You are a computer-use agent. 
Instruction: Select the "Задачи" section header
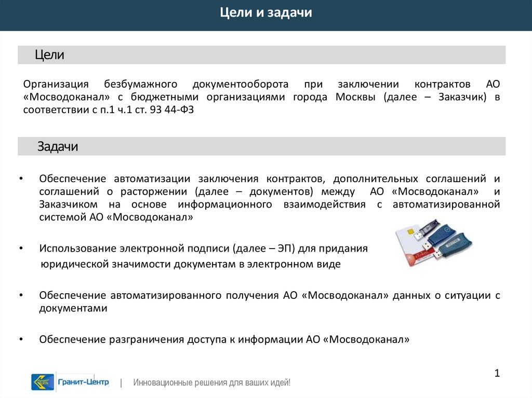click(262, 146)
